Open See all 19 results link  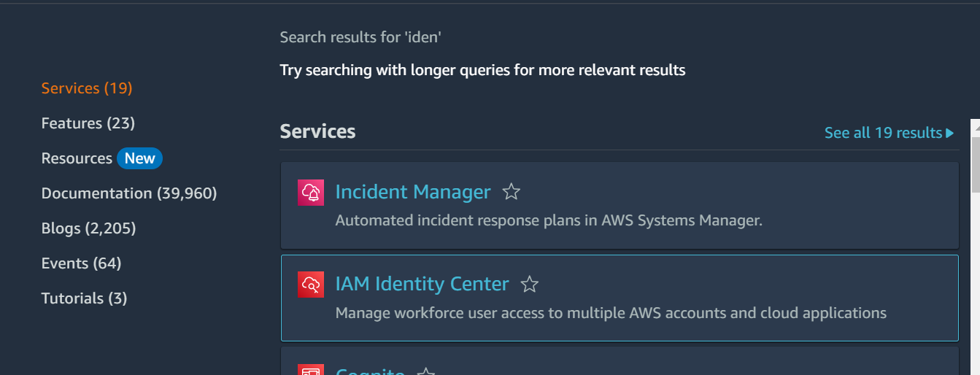pos(889,133)
